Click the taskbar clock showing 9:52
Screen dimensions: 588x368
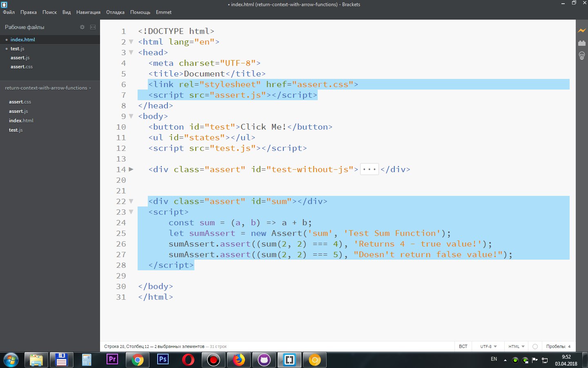coord(566,357)
